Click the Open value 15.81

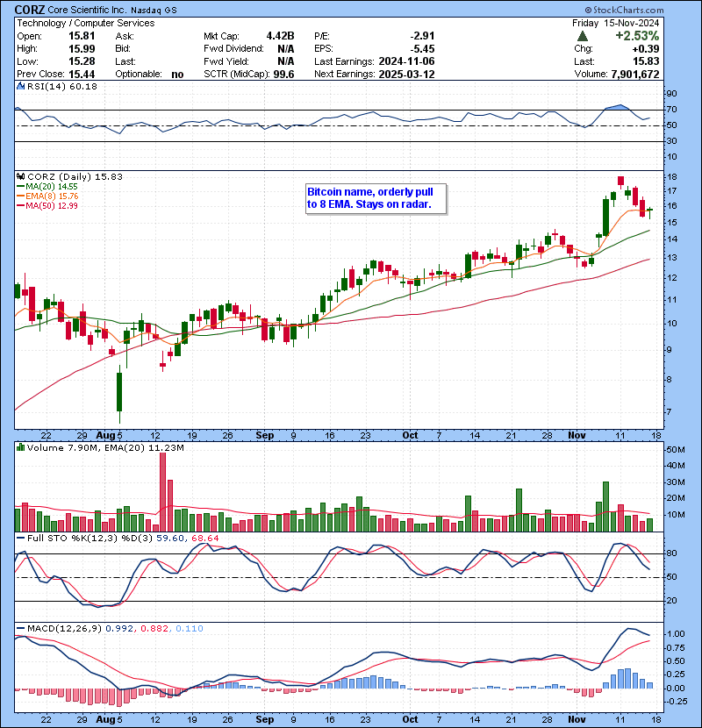(x=82, y=36)
